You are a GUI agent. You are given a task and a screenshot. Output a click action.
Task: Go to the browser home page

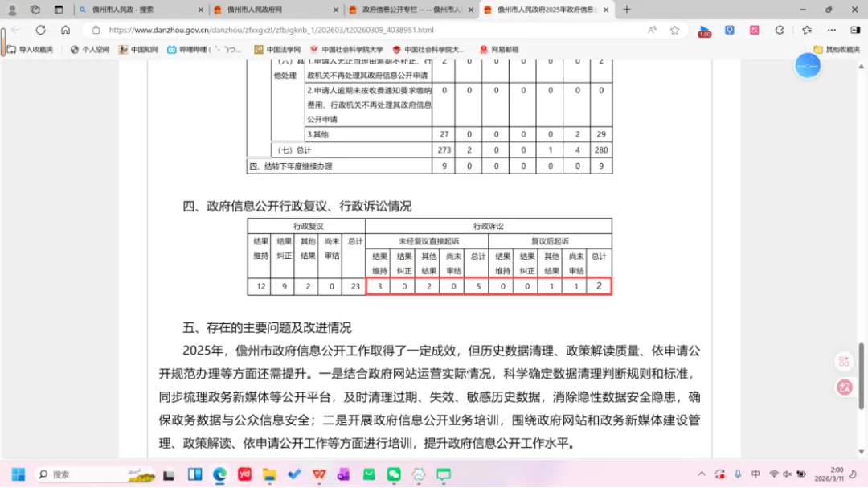(x=65, y=30)
